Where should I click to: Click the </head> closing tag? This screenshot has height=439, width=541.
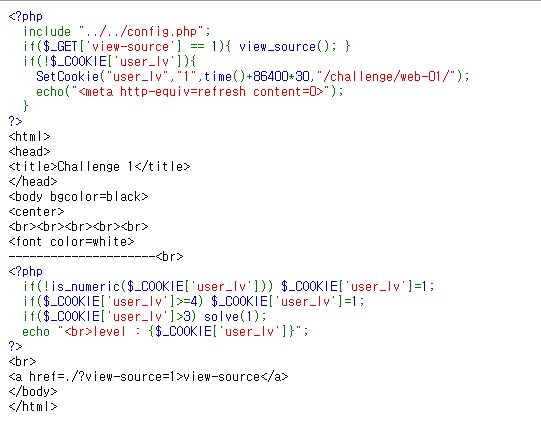click(x=33, y=182)
